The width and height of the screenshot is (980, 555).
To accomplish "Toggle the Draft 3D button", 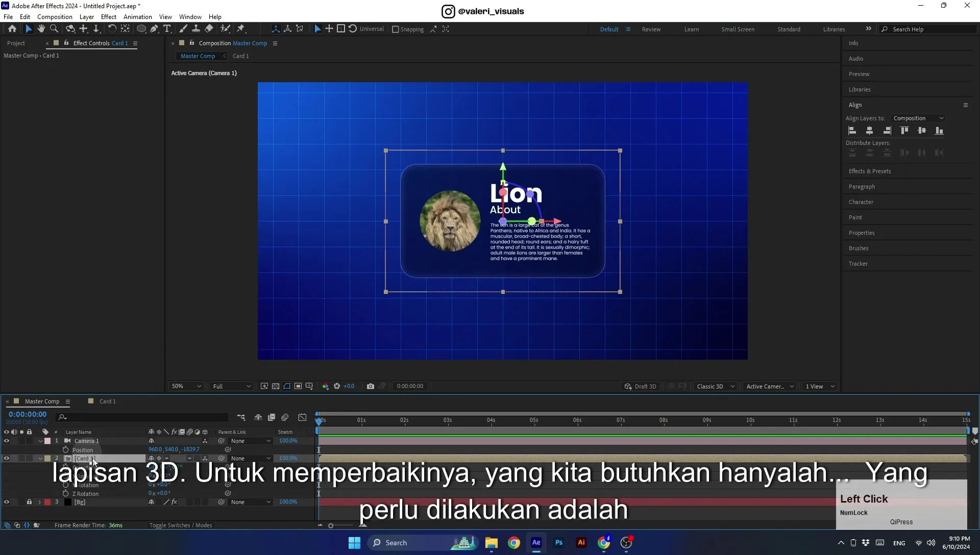I will pos(641,386).
